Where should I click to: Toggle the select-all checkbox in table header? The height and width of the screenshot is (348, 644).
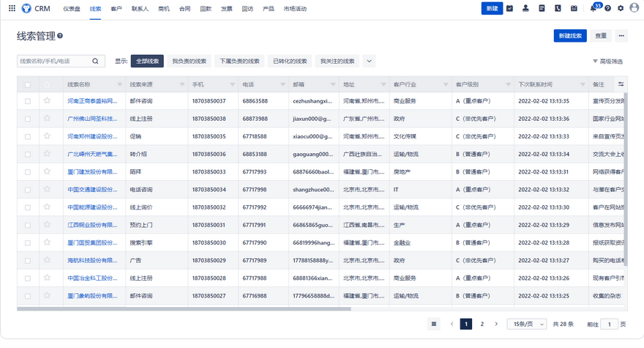coord(28,85)
